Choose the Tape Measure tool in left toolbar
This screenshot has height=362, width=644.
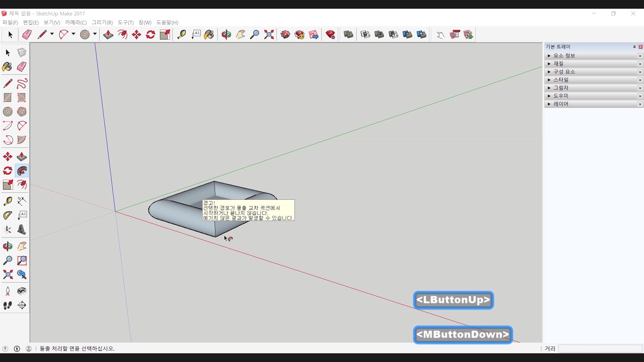pos(7,201)
